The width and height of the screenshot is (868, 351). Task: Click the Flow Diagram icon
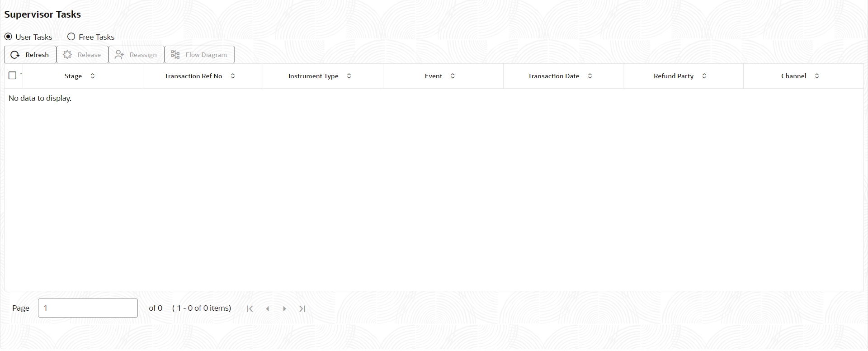tap(175, 55)
